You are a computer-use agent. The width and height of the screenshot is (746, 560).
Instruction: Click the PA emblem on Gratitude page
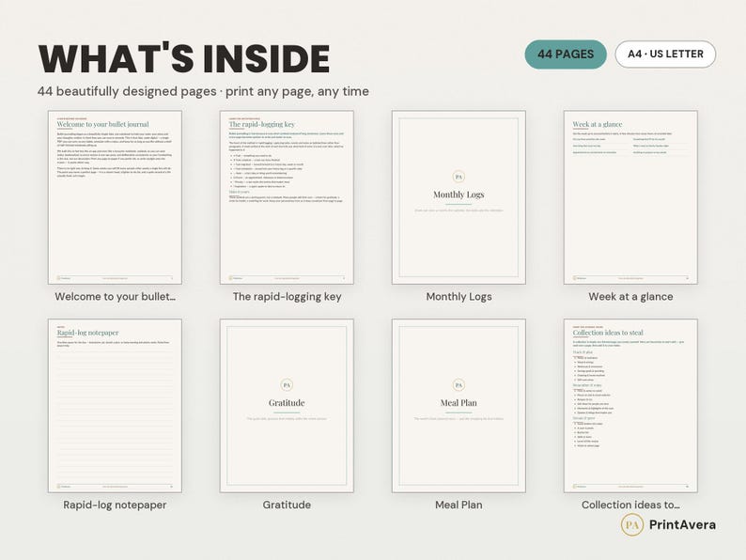(x=287, y=385)
